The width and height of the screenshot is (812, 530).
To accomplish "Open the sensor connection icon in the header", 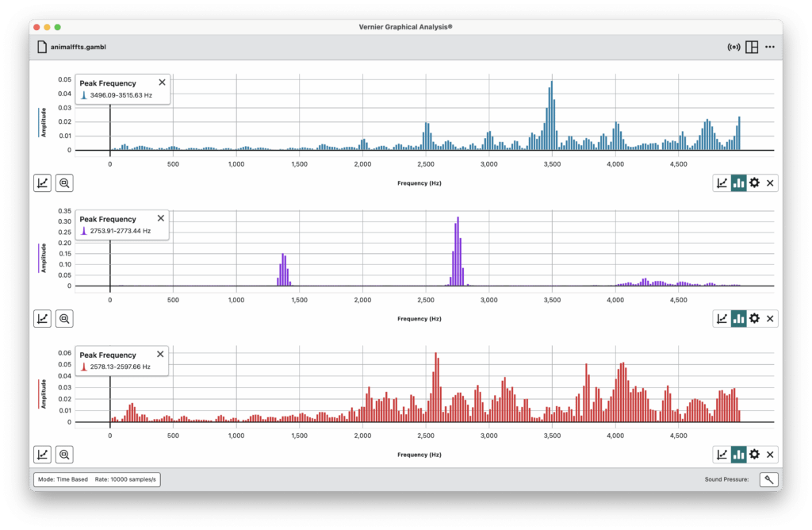I will coord(733,47).
